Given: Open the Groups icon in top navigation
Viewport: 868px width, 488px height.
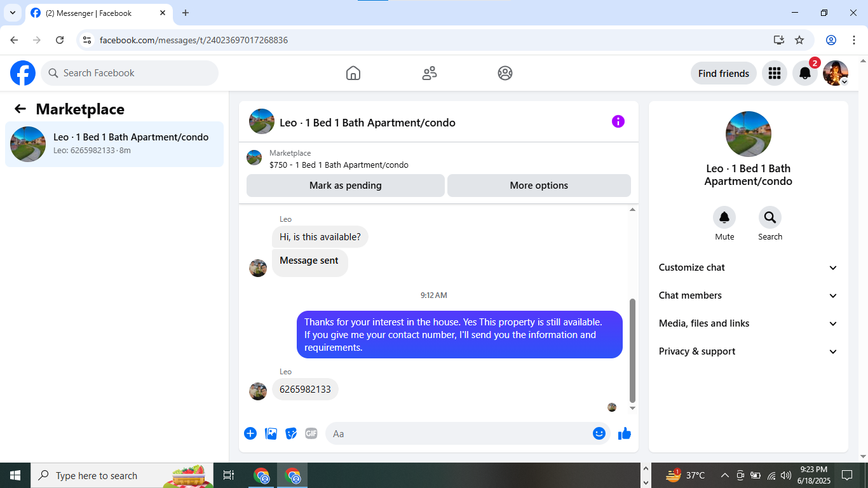Looking at the screenshot, I should (x=505, y=73).
